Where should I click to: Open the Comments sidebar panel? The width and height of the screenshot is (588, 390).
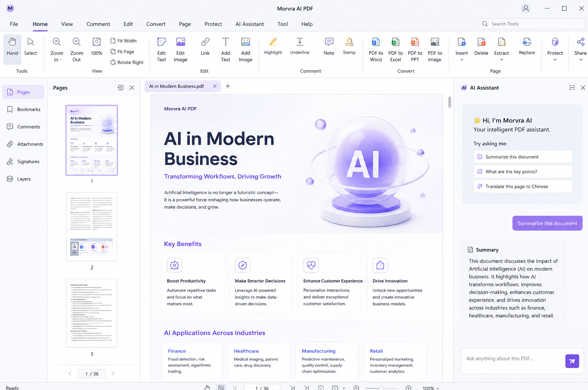point(24,127)
